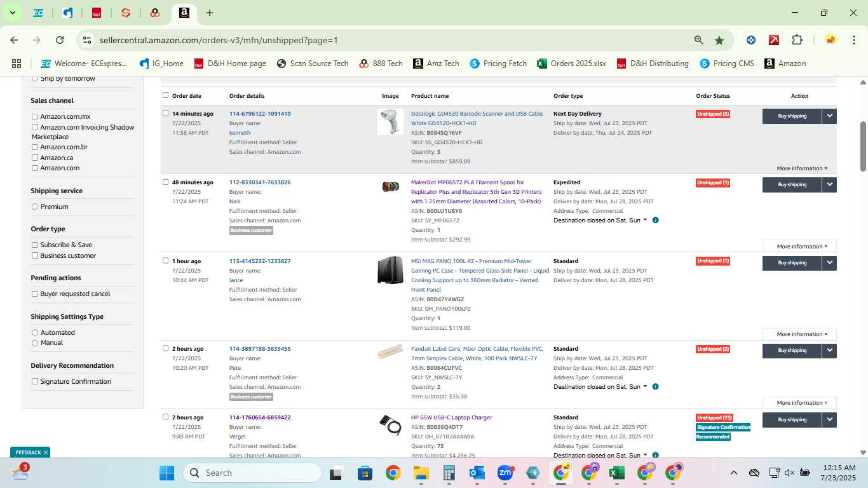The image size is (868, 488).
Task: Select Manual shipping settings type
Action: pos(35,342)
